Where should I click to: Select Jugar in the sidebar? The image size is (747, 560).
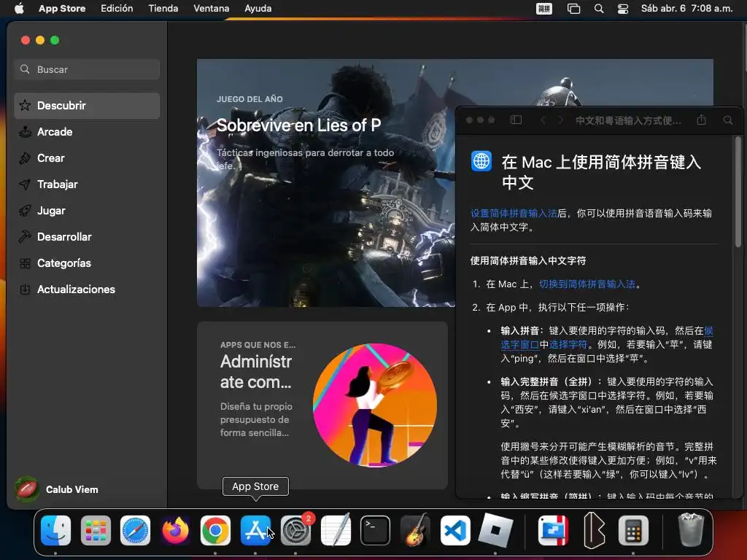(x=87, y=211)
